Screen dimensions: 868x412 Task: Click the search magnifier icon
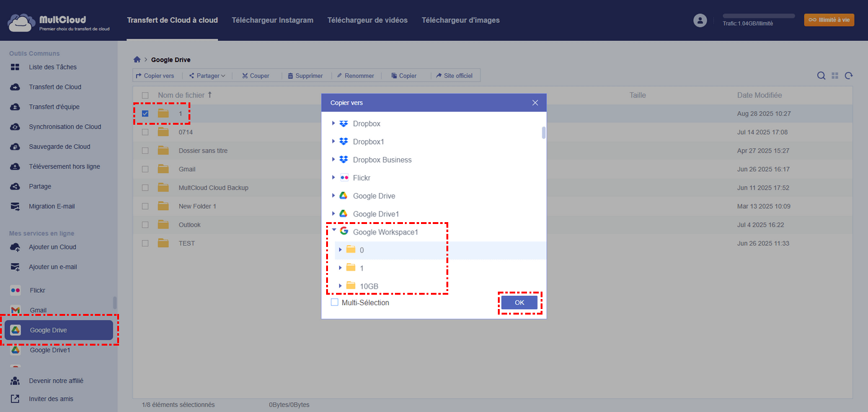[821, 76]
